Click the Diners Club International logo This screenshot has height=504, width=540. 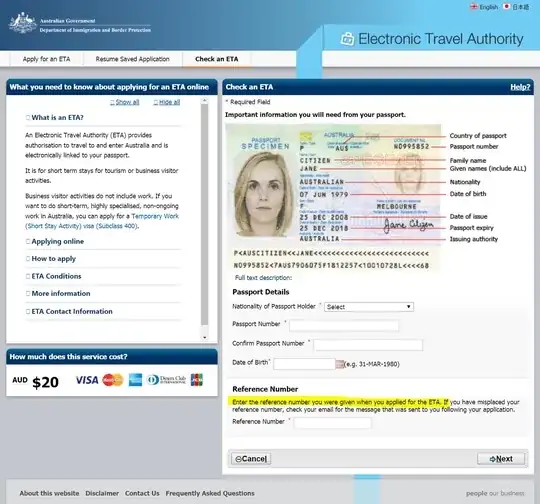(x=166, y=380)
